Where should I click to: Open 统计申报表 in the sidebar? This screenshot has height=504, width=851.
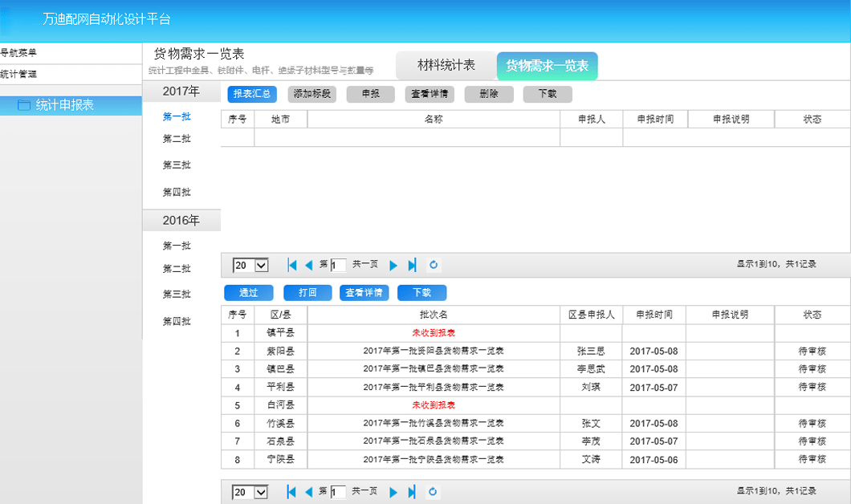click(x=71, y=105)
